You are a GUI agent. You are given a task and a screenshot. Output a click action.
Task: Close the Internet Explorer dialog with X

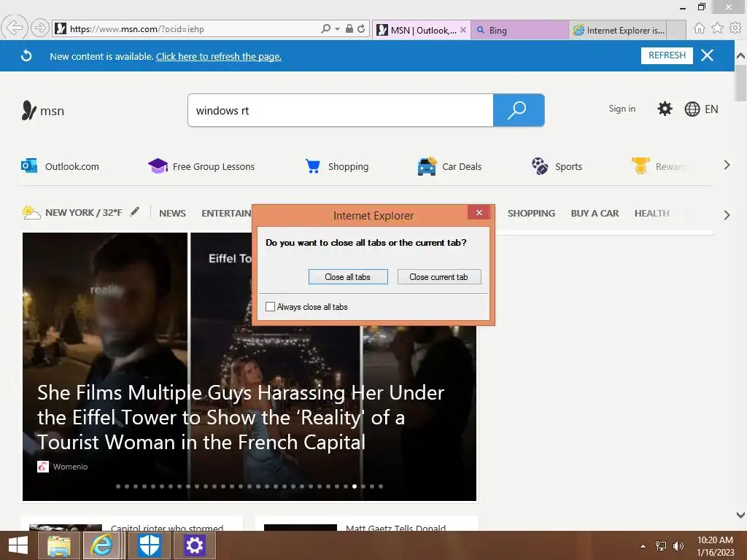[x=479, y=212]
